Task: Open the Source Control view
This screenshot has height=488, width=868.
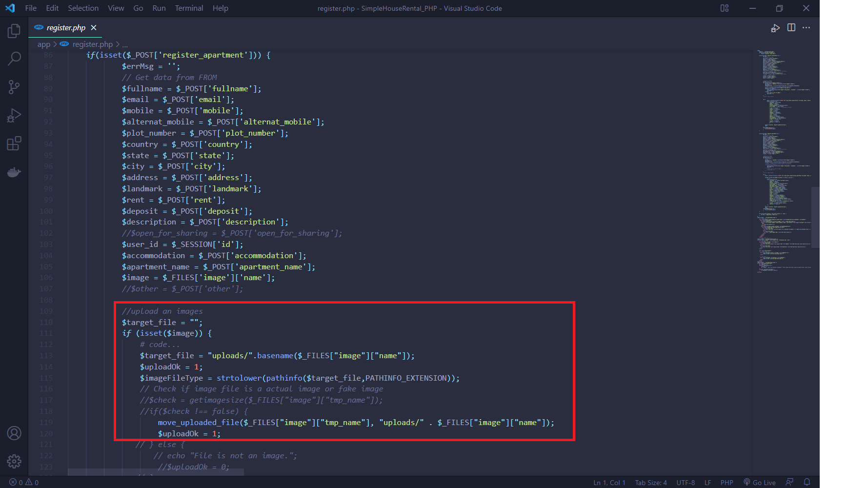Action: click(x=14, y=87)
